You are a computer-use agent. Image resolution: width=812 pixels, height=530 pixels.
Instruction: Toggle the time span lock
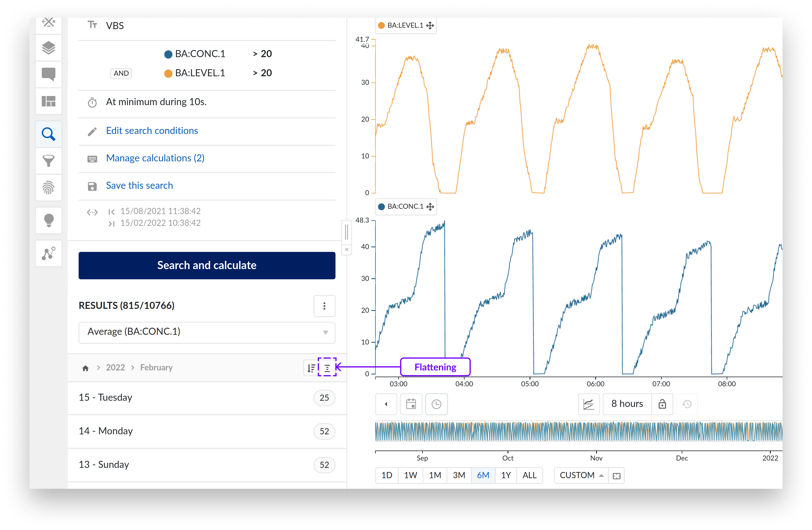662,404
